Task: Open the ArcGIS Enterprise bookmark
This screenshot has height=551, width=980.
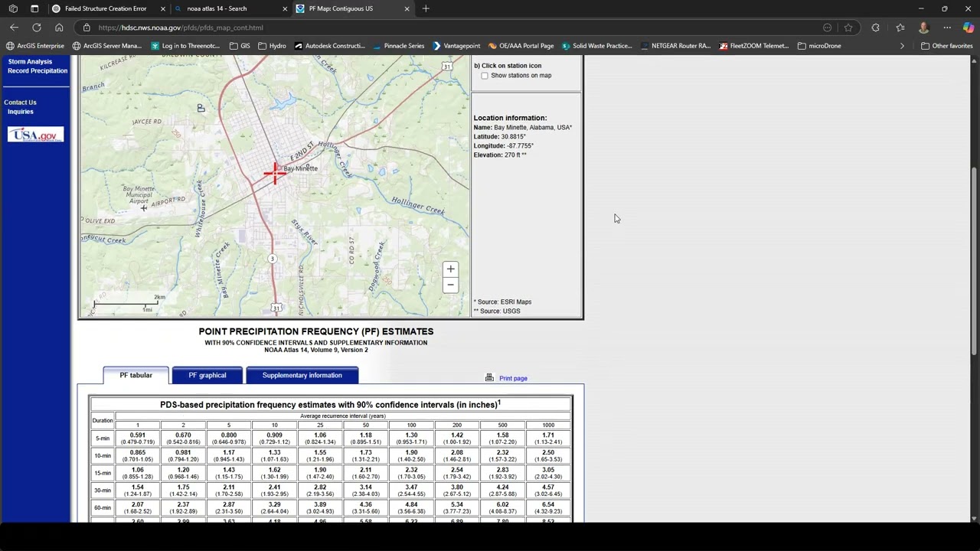Action: click(35, 46)
